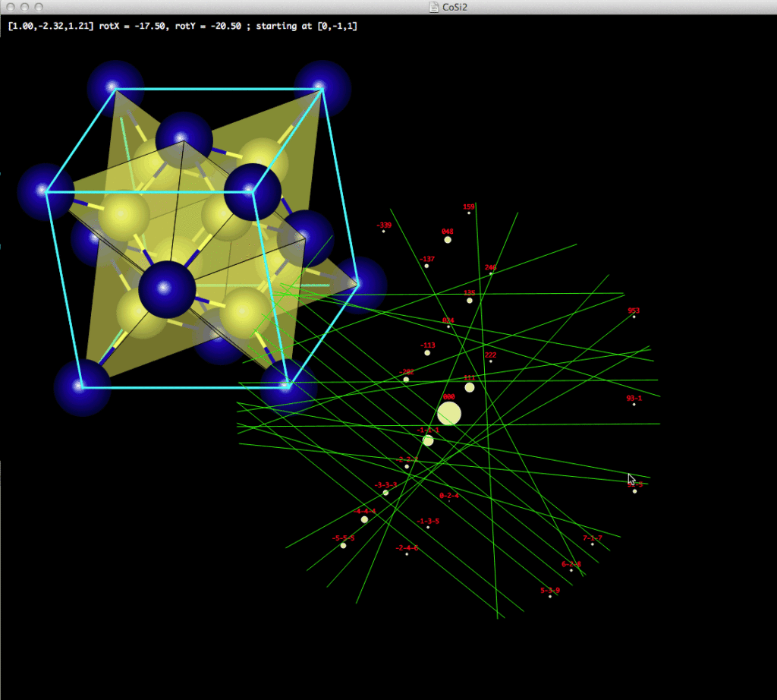777x700 pixels.
Task: Select the -113 reflection spot
Action: (427, 353)
